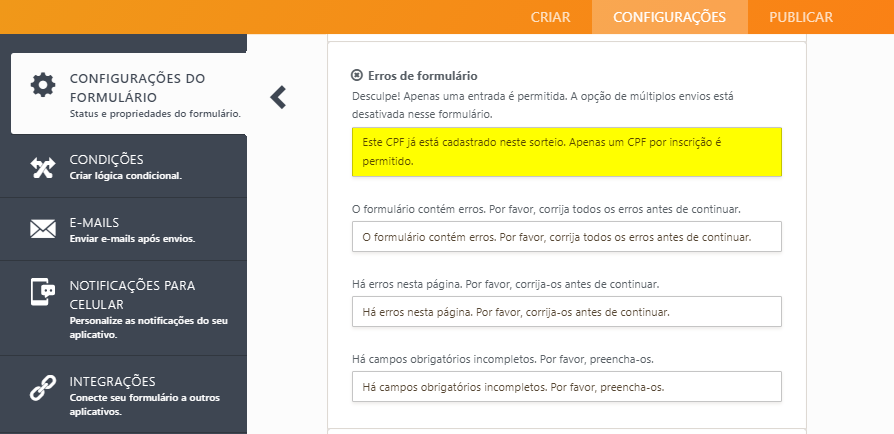Click the gear icon for form settings
This screenshot has height=434, width=894.
coord(43,85)
